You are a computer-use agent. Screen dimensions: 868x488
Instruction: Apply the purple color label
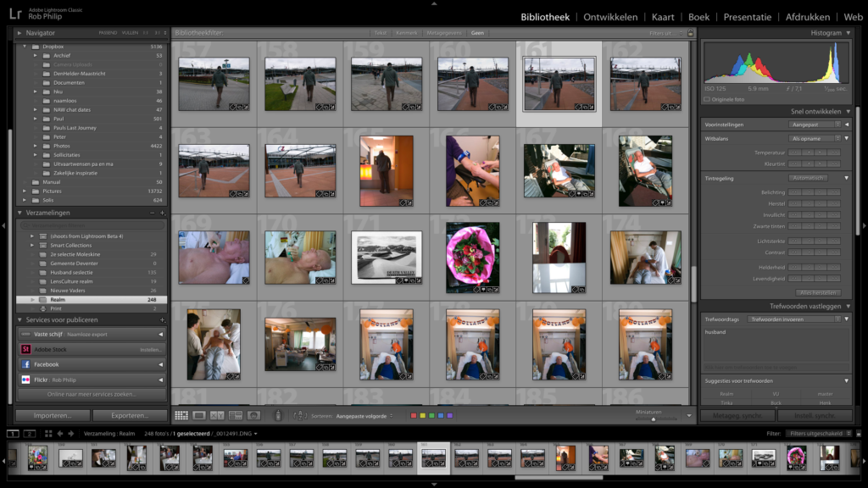pos(450,415)
